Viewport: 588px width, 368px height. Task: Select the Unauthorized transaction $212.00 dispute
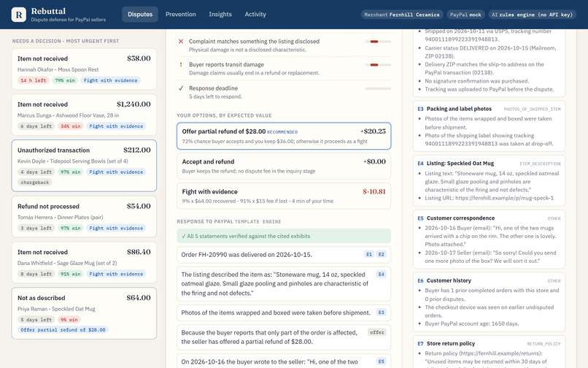pyautogui.click(x=84, y=166)
